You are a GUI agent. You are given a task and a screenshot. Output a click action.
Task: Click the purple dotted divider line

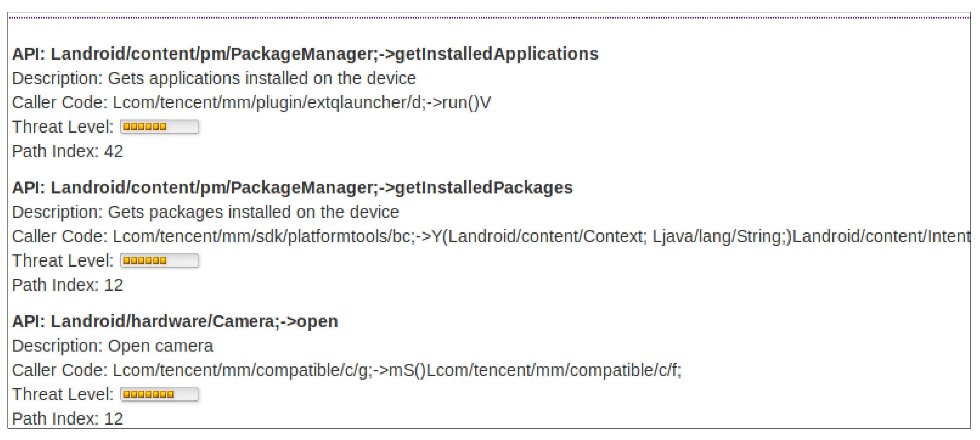[x=489, y=17]
